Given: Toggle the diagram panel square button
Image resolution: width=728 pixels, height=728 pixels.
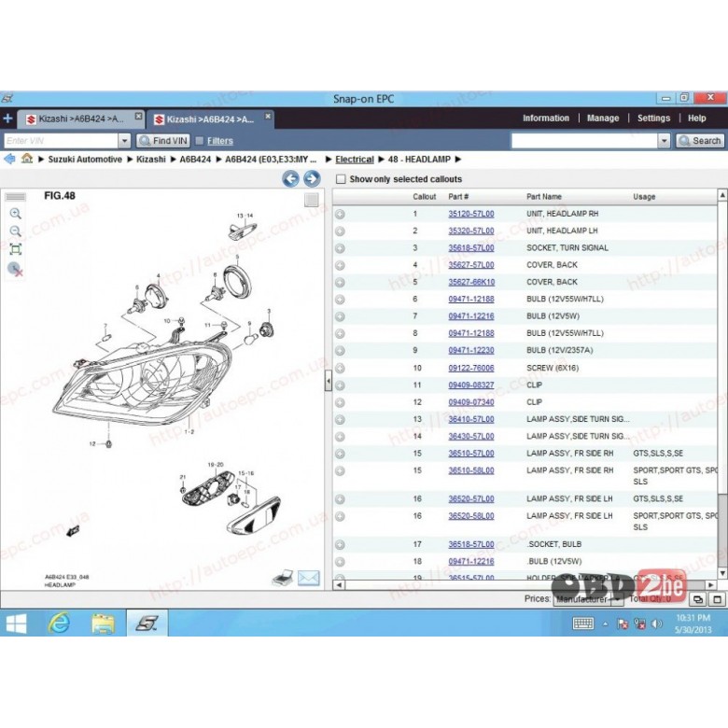Looking at the screenshot, I should (x=312, y=200).
